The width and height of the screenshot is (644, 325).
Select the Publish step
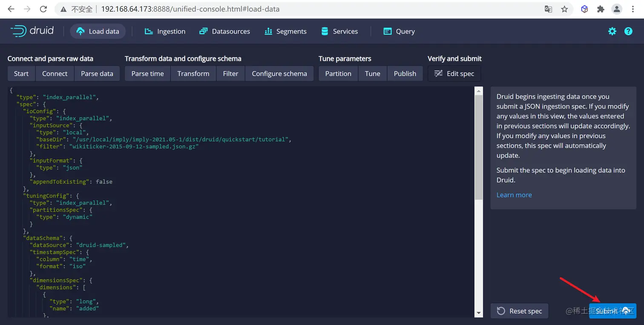[405, 74]
